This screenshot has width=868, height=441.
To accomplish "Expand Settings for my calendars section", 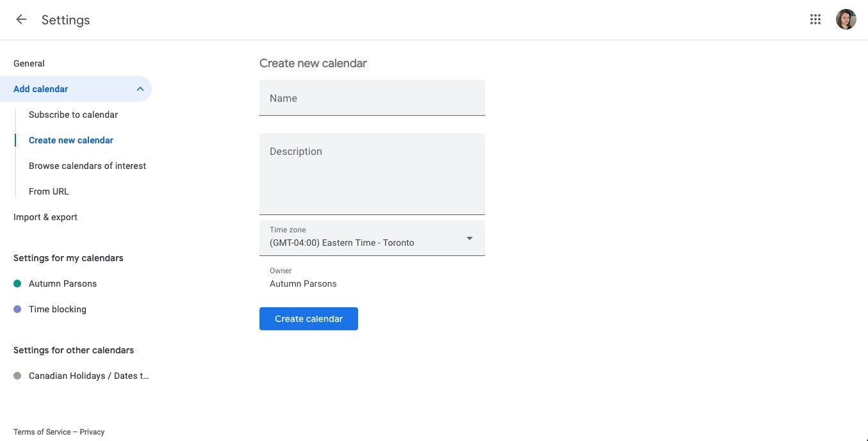I will tap(68, 257).
